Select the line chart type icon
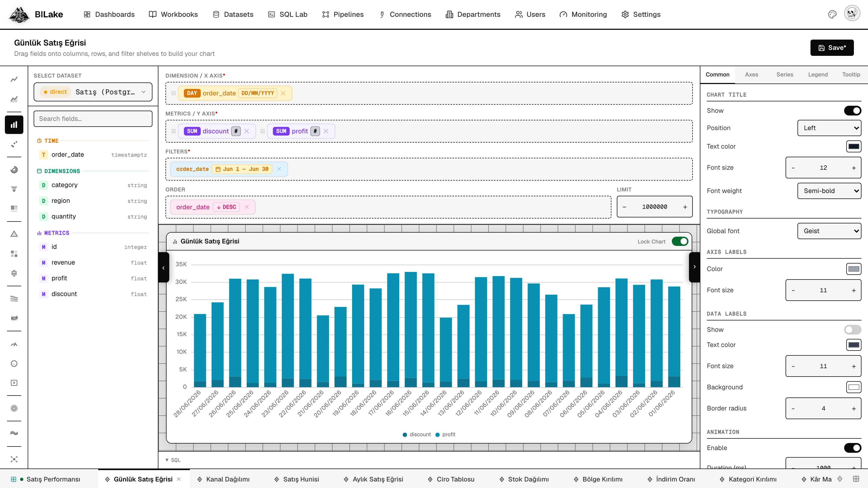 tap(14, 79)
